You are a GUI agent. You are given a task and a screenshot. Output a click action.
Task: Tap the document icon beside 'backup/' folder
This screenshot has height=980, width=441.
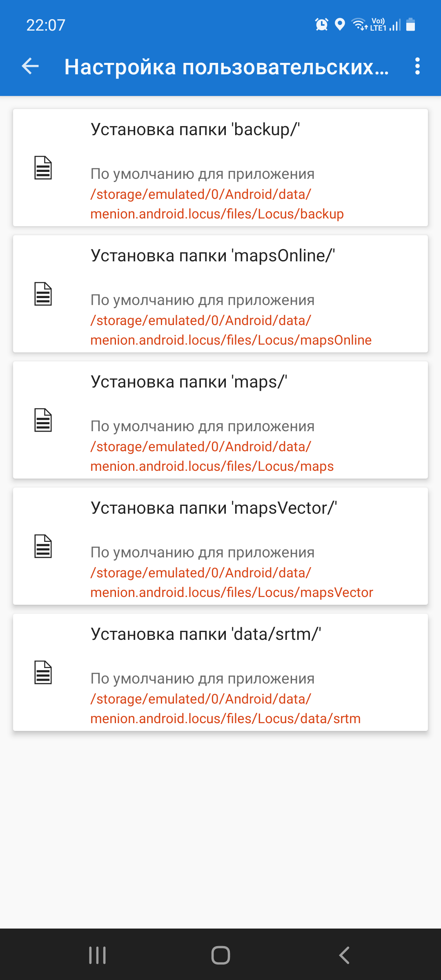(43, 168)
